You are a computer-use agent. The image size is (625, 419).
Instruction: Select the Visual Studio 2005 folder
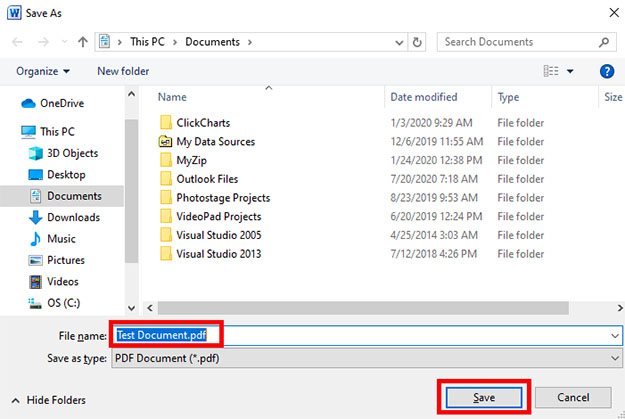[x=219, y=235]
